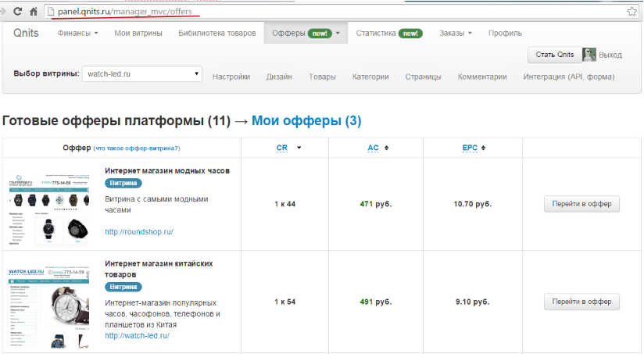Open the Библиотека товаров tab

click(x=216, y=34)
